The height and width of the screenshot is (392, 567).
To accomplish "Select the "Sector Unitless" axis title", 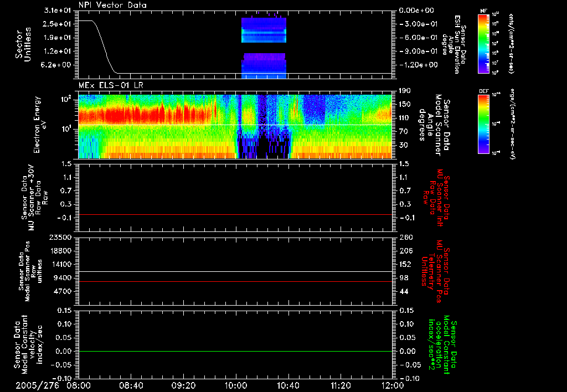I will [23, 44].
